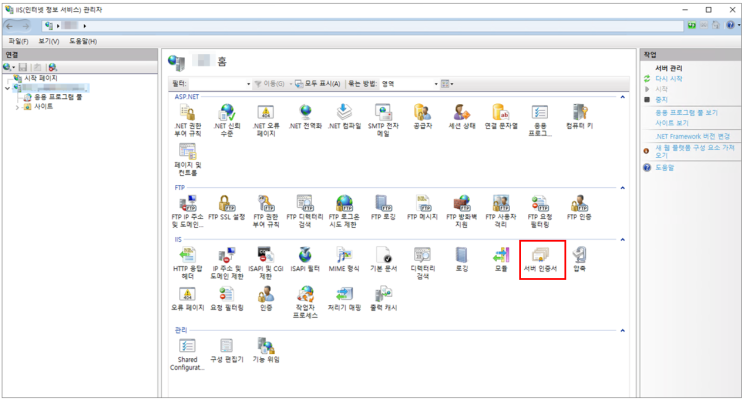Open FTP 로깅 feature
Viewport: 743px width, 401px height.
pyautogui.click(x=383, y=208)
